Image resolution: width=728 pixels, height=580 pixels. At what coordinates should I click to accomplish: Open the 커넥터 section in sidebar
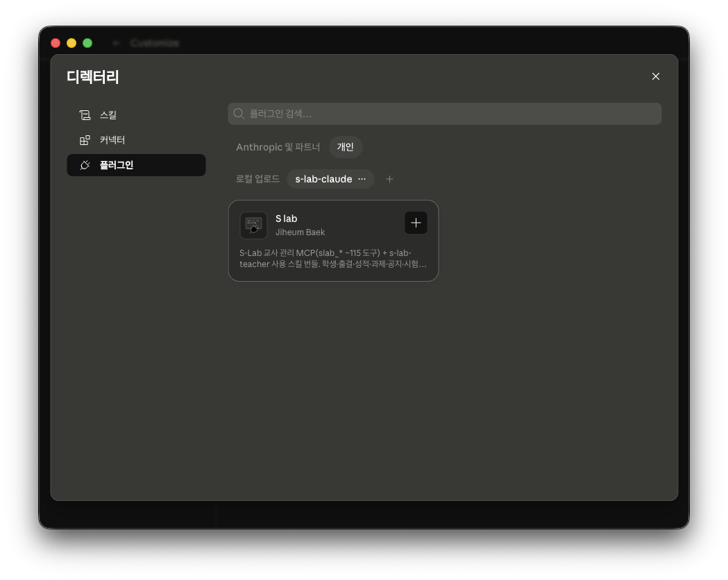[x=136, y=140]
